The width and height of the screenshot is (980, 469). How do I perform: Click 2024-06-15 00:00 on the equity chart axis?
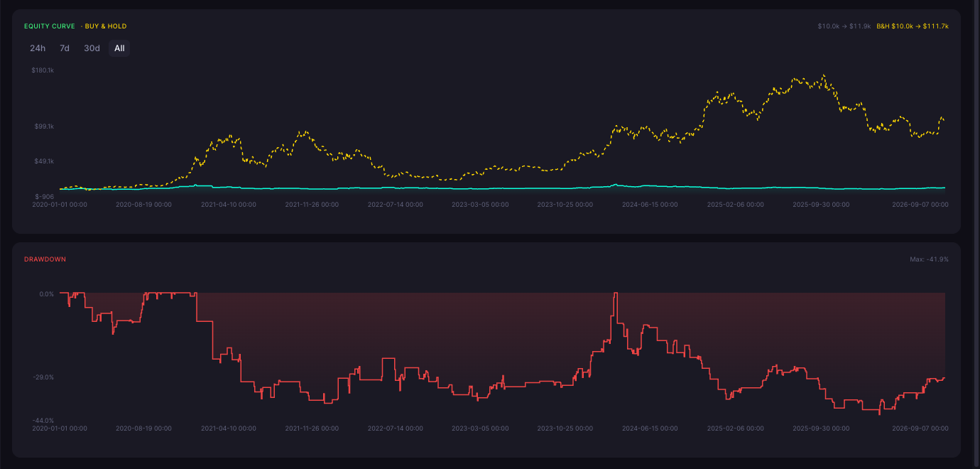coord(650,205)
